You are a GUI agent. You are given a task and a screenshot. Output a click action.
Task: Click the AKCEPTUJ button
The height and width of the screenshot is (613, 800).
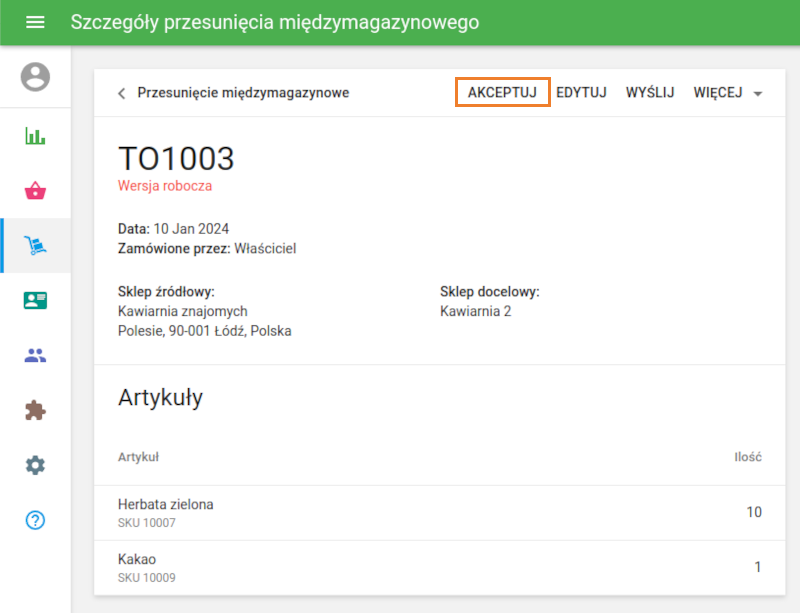[x=502, y=93]
